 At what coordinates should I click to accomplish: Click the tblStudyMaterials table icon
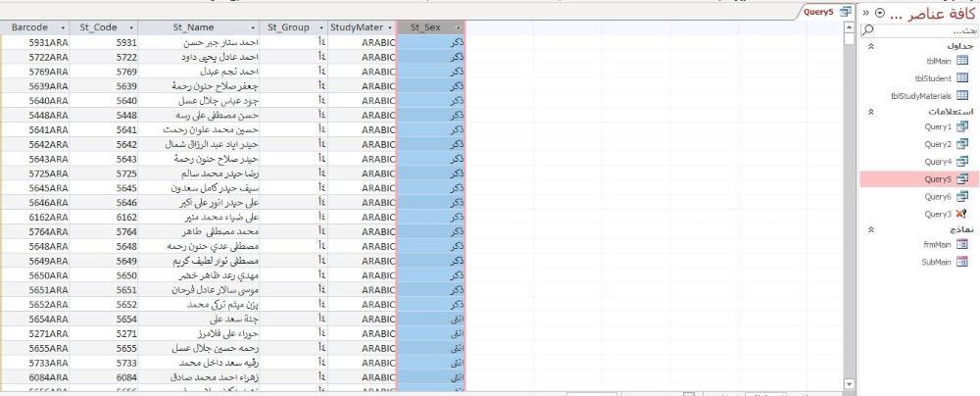[961, 96]
